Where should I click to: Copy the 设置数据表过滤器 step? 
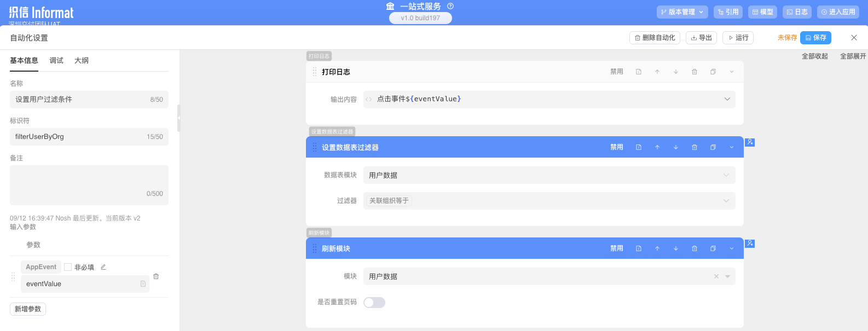(713, 147)
